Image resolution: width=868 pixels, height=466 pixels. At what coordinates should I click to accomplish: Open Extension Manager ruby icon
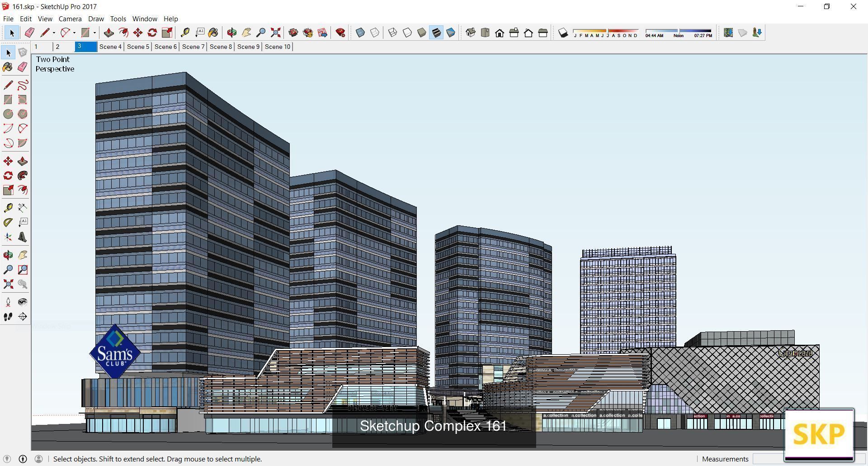pyautogui.click(x=340, y=33)
